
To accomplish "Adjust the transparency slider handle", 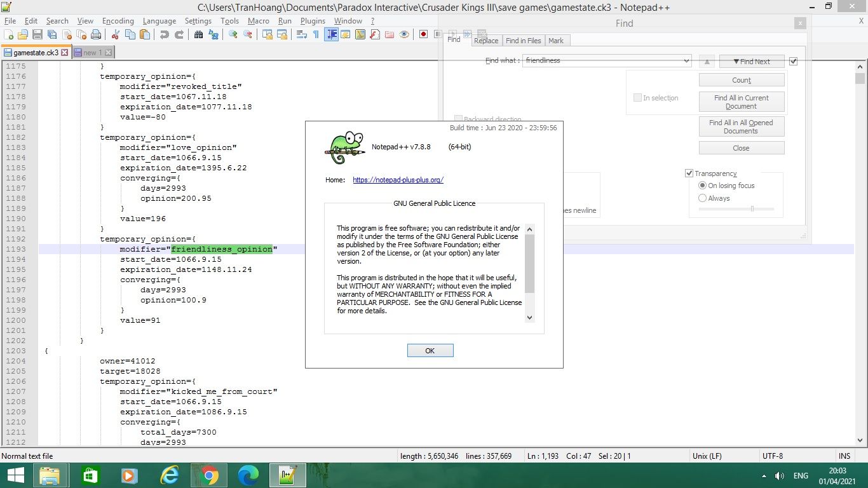I will (752, 208).
